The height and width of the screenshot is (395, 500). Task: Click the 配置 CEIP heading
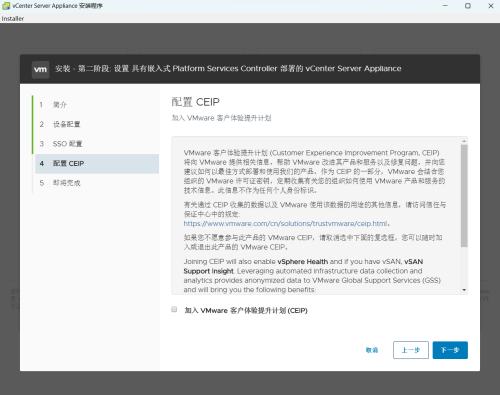pyautogui.click(x=196, y=102)
